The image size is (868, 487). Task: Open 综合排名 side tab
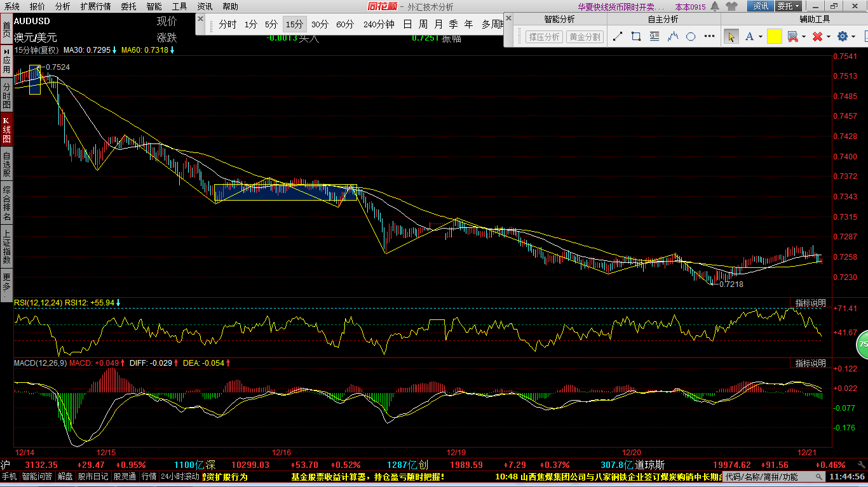point(6,203)
